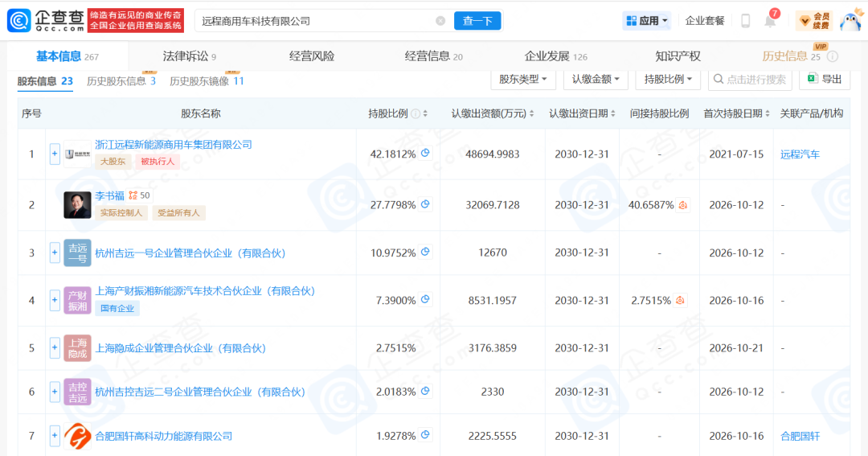Click the shareholder search field
The width and height of the screenshot is (868, 456).
tap(750, 80)
